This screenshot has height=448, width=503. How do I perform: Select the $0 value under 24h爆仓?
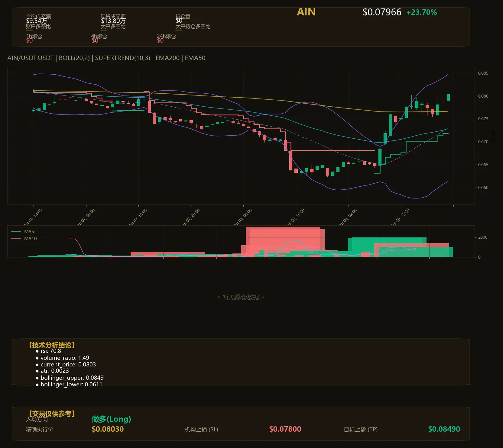point(160,40)
